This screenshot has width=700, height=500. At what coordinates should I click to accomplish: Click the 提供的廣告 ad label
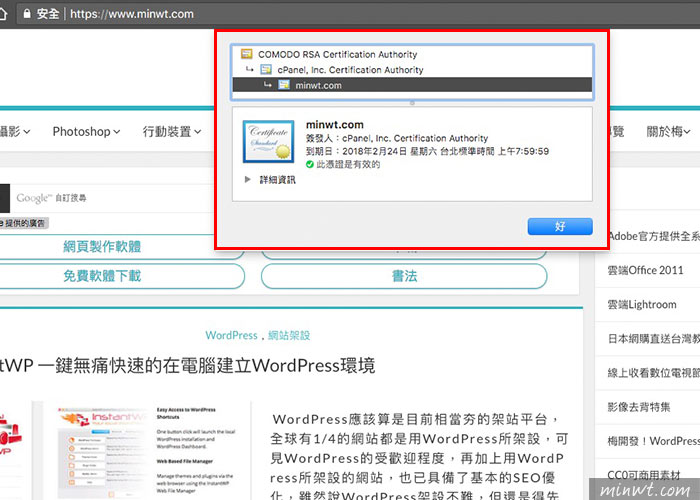pos(24,223)
